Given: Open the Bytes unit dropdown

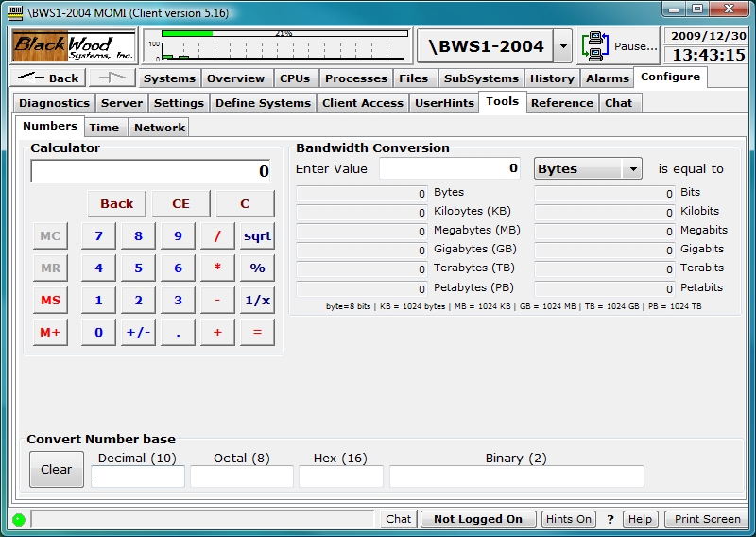Looking at the screenshot, I should click(588, 168).
